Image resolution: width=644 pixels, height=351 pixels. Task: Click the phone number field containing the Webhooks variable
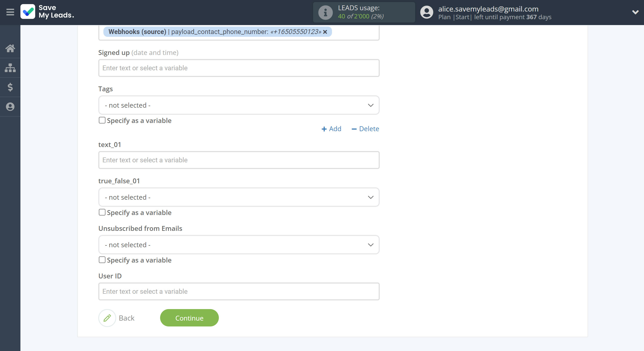click(239, 32)
